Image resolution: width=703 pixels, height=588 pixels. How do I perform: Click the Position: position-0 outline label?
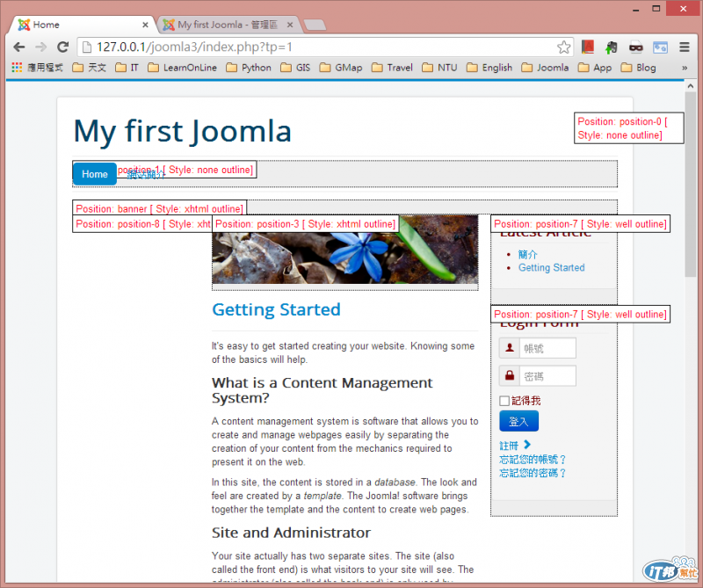coord(628,128)
